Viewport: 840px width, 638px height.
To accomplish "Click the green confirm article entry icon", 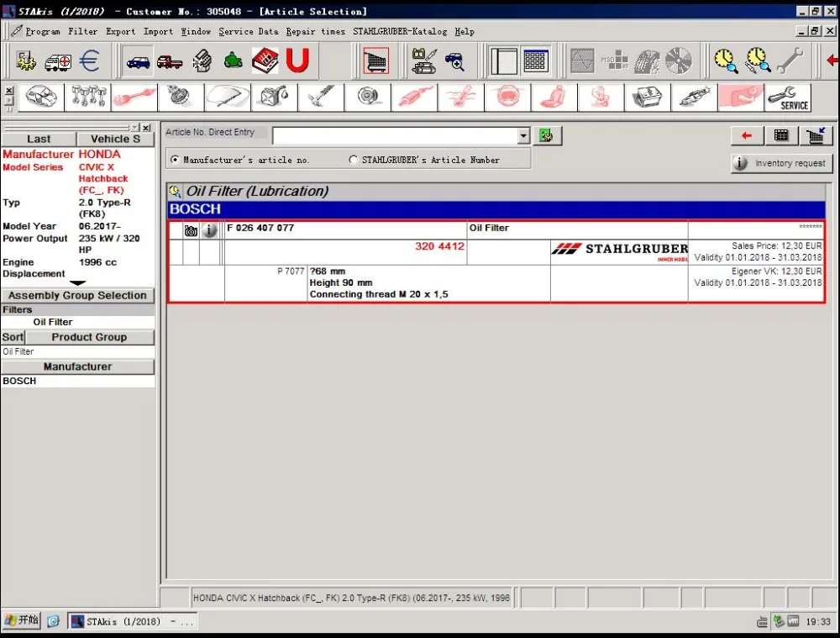I will pos(547,135).
